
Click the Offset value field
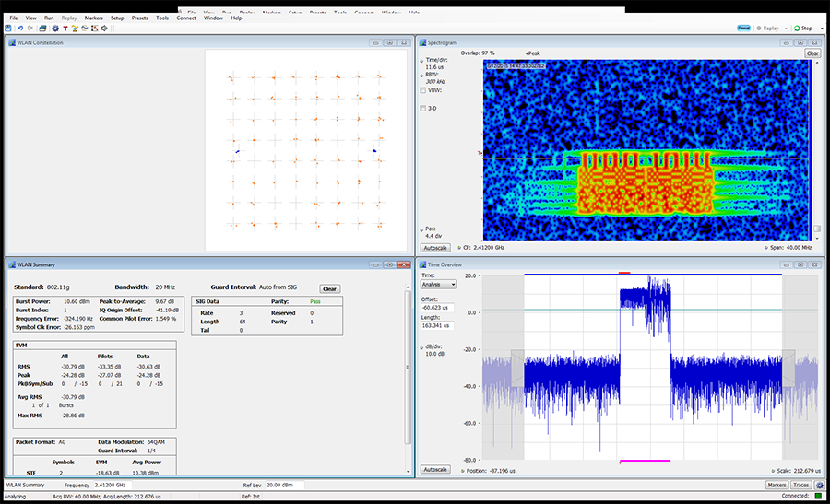[439, 308]
